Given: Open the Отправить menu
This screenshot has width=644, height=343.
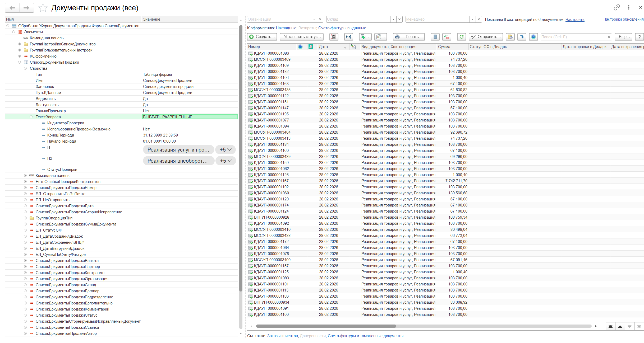Looking at the screenshot, I should [486, 37].
